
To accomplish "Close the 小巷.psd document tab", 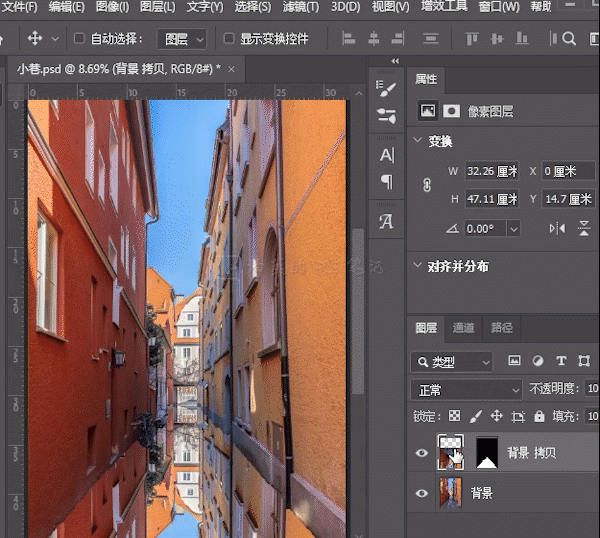I will [x=231, y=69].
